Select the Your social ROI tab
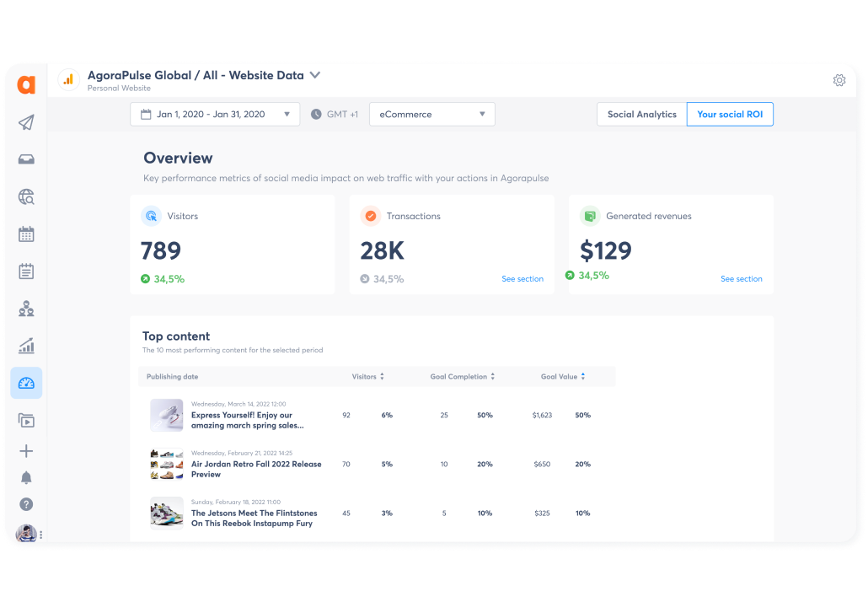Viewport: 868px width, 613px height. pyautogui.click(x=730, y=115)
